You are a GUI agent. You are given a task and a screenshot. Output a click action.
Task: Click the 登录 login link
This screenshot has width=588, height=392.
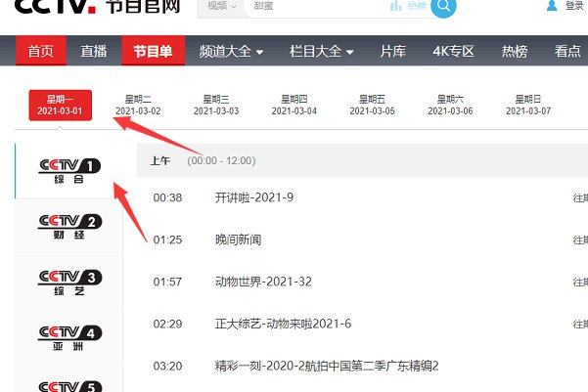[x=574, y=6]
